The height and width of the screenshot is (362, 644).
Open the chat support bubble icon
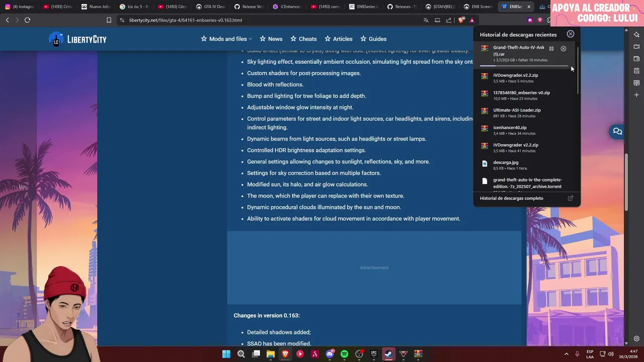point(617,131)
